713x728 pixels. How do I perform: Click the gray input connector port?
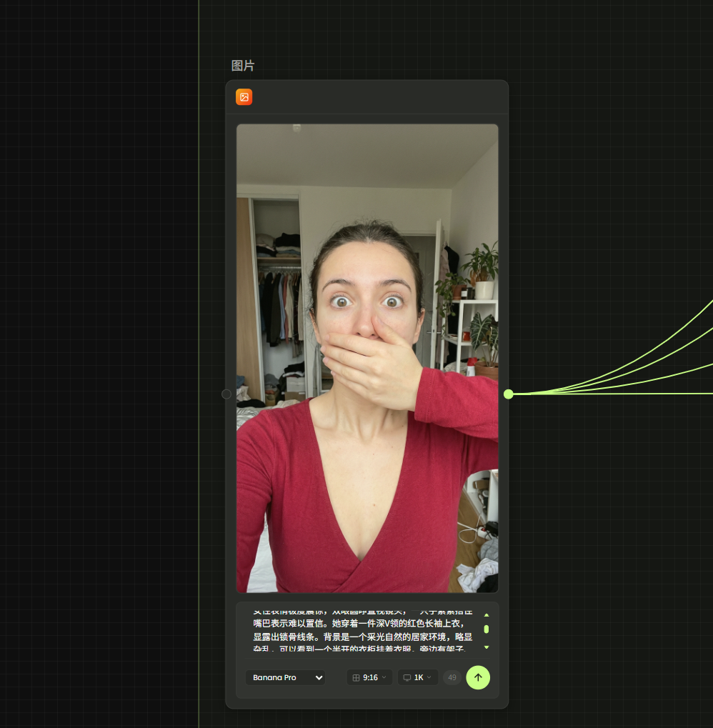(x=226, y=394)
